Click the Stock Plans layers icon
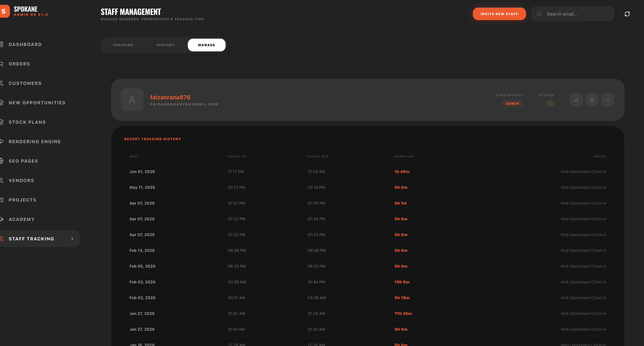This screenshot has width=644, height=346. 2,122
